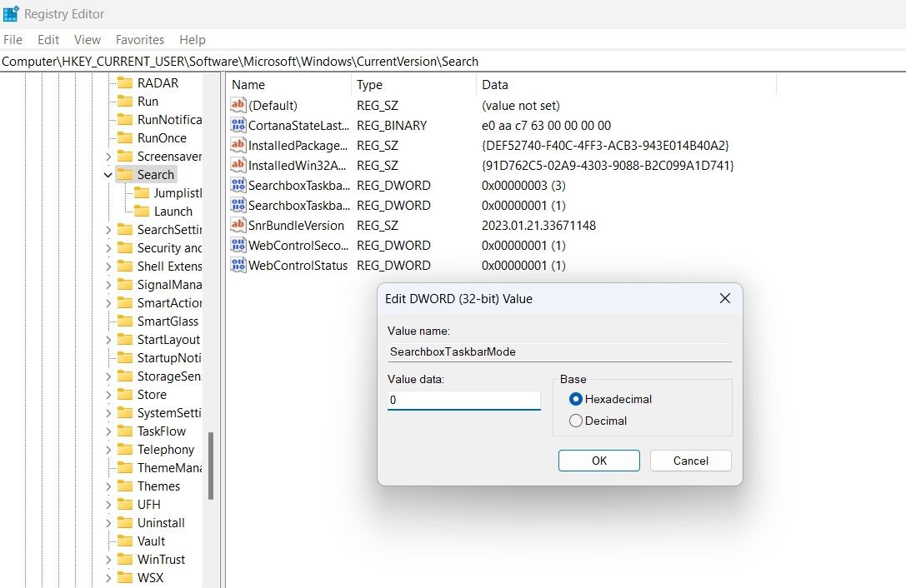Sort values by Data column header
906x588 pixels.
point(626,84)
